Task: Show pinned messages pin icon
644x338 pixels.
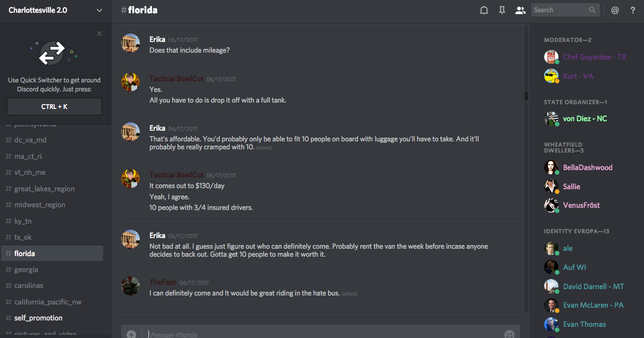Action: click(x=502, y=10)
